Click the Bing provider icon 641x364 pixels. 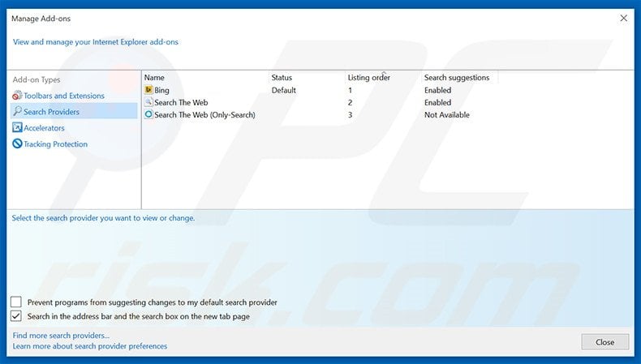pos(148,90)
